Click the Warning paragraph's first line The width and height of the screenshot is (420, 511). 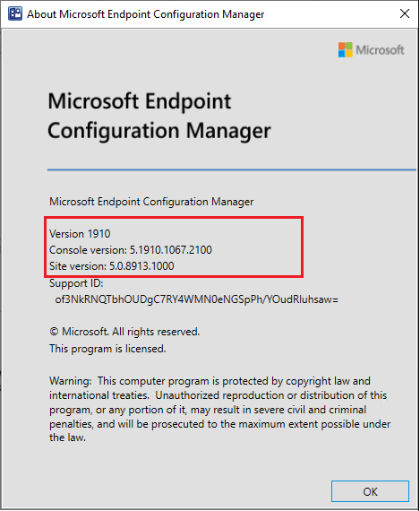coord(210,381)
